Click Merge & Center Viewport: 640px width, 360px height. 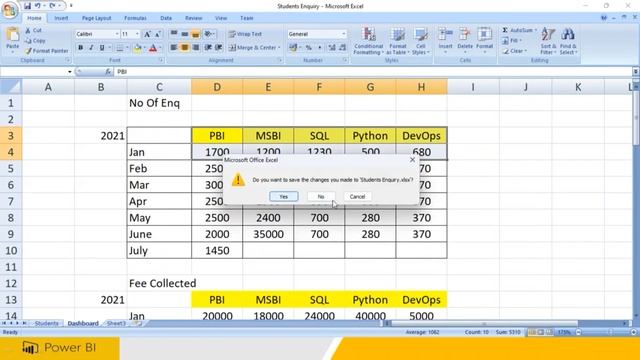(252, 48)
